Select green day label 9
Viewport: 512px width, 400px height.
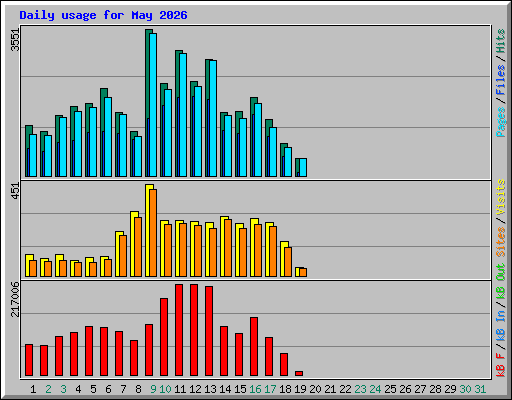(153, 389)
